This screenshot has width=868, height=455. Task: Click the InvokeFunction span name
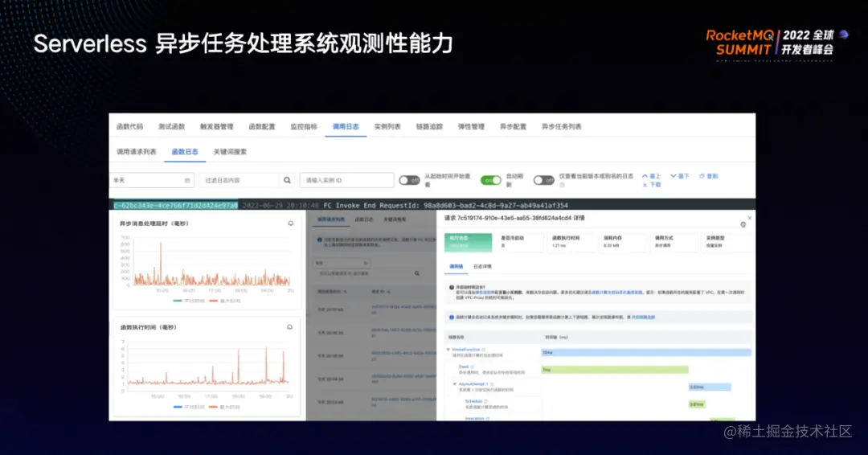(466, 350)
